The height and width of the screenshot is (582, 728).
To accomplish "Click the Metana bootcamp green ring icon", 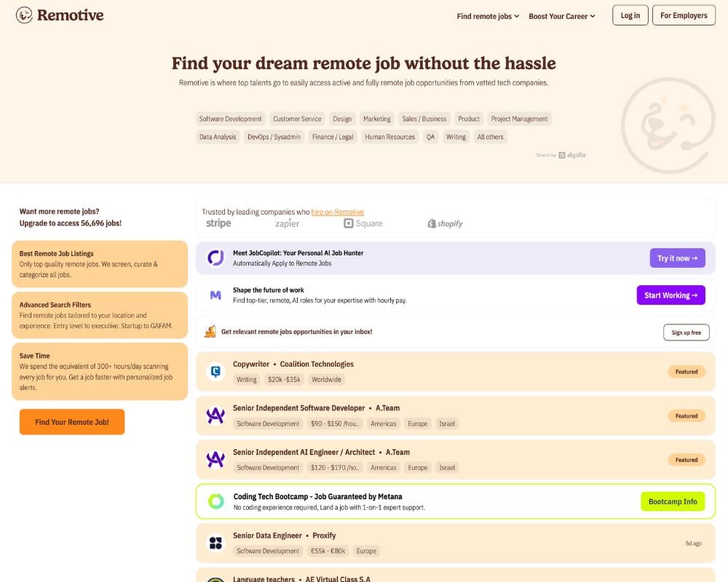I will tap(215, 501).
